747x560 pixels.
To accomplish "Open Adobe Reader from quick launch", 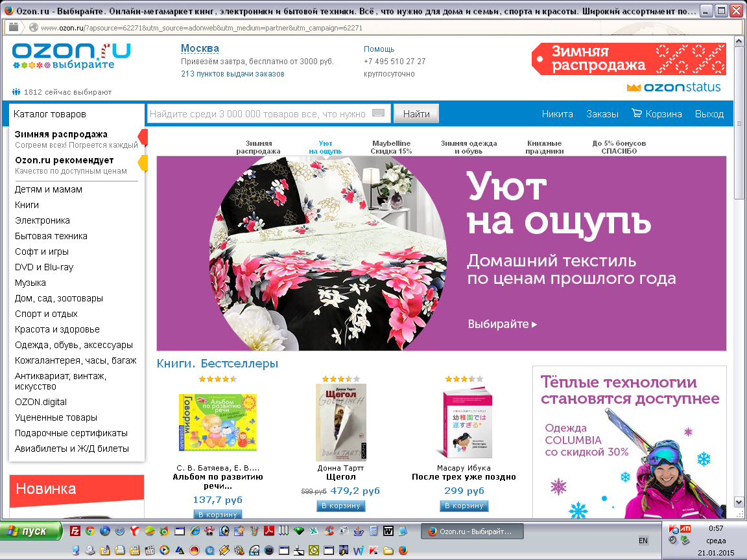I will tap(268, 531).
